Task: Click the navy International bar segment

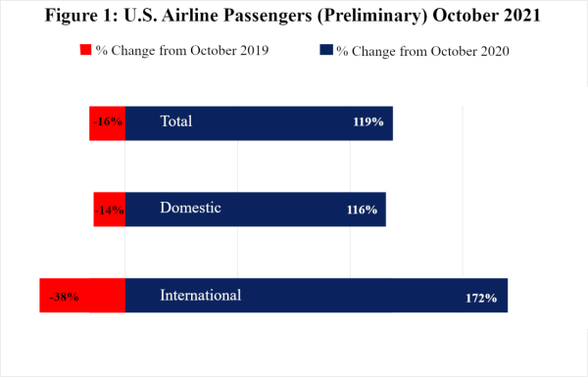Action: coord(317,296)
